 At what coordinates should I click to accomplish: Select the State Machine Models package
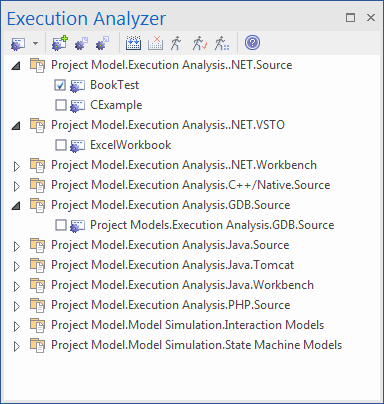(196, 345)
